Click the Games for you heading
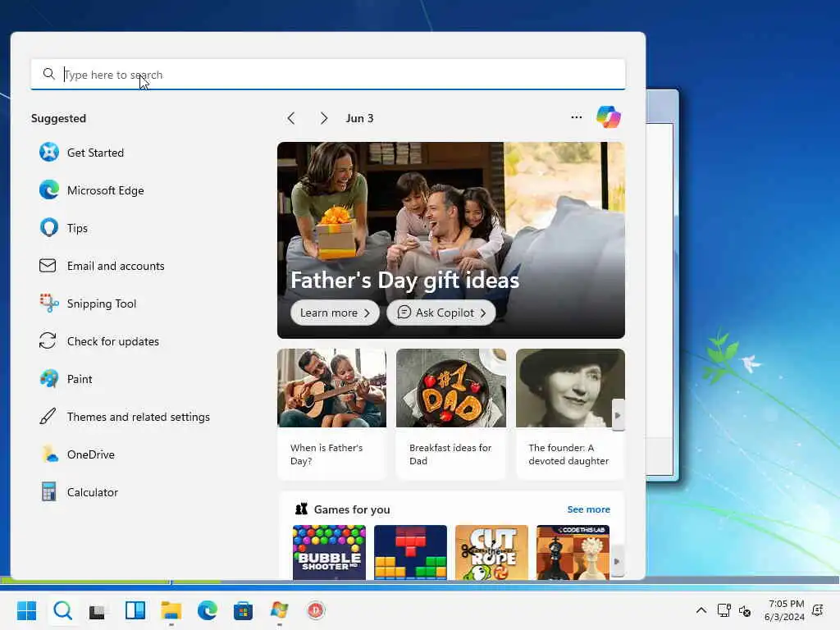This screenshot has height=630, width=840. (351, 509)
